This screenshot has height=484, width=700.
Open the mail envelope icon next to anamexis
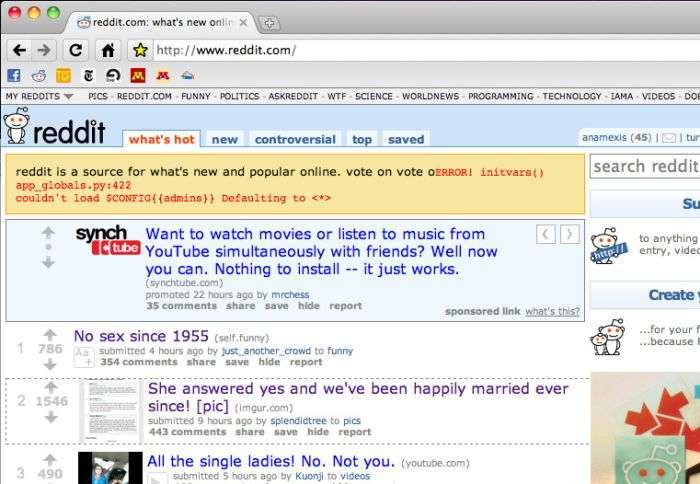(668, 138)
